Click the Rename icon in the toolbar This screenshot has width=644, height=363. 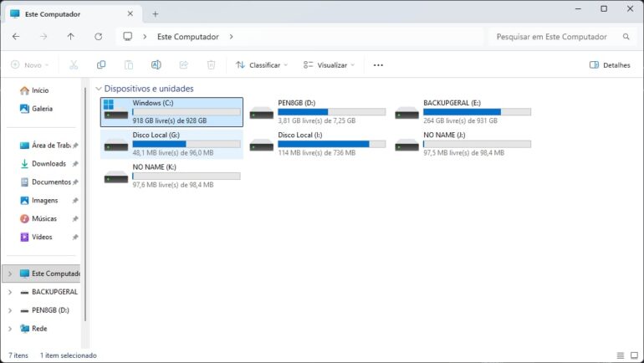pyautogui.click(x=156, y=65)
